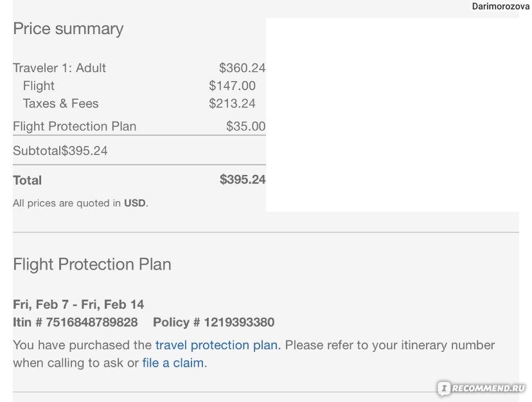Click the Darimorozova username label

pyautogui.click(x=501, y=6)
